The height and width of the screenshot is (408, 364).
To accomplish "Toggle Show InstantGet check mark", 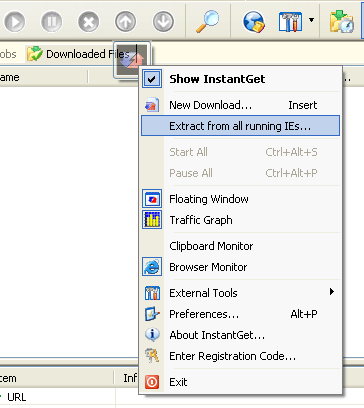I will click(152, 79).
